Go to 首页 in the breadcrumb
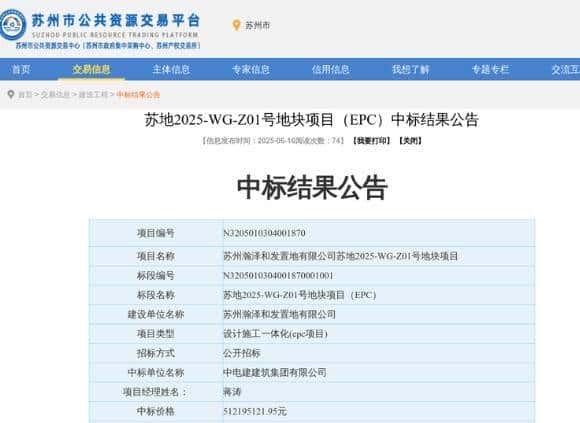 [25, 95]
